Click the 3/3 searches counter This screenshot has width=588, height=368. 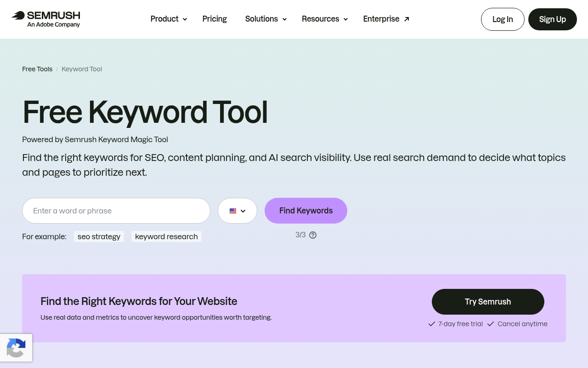click(300, 235)
